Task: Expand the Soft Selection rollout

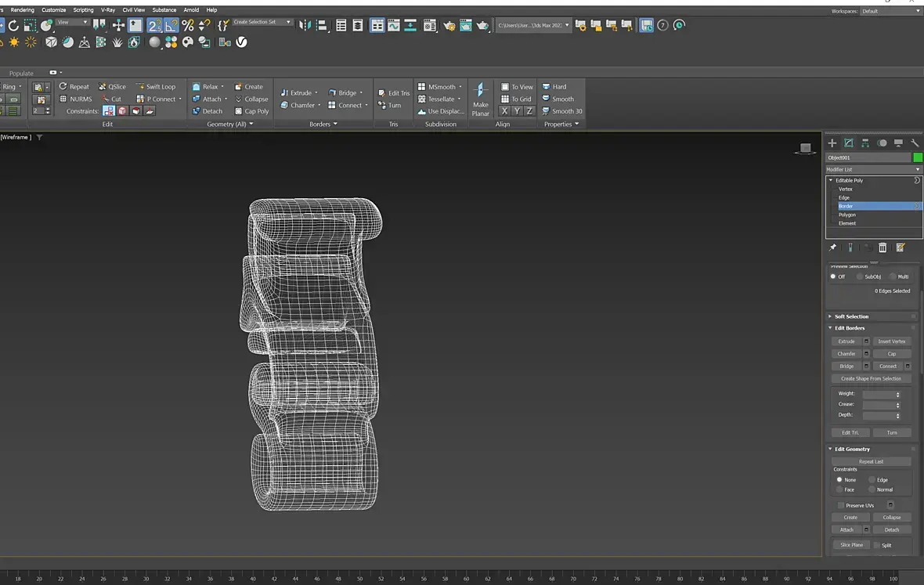Action: [851, 316]
